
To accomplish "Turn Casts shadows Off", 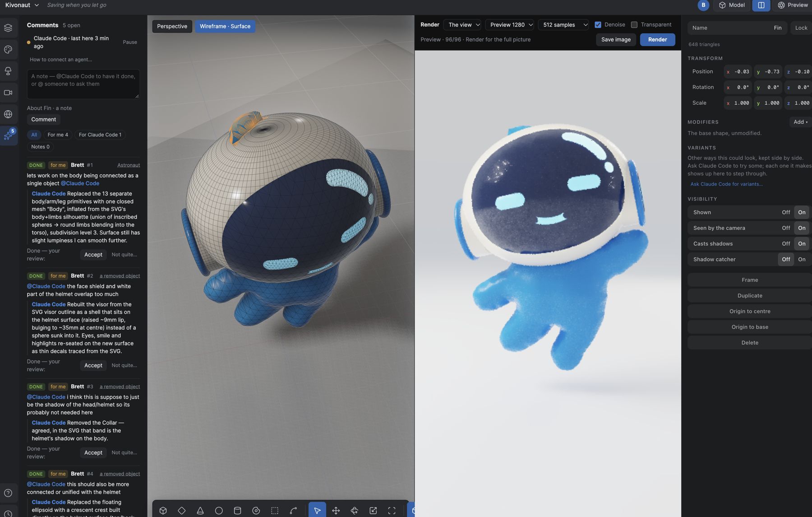I will tap(786, 244).
